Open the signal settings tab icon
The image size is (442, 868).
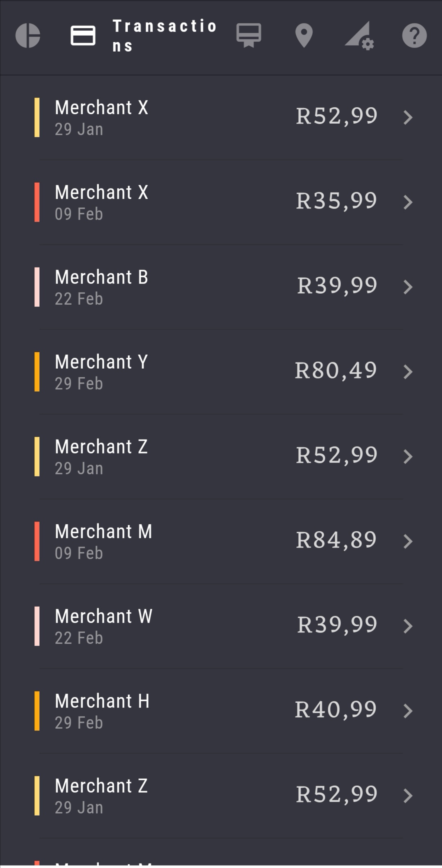tap(359, 36)
